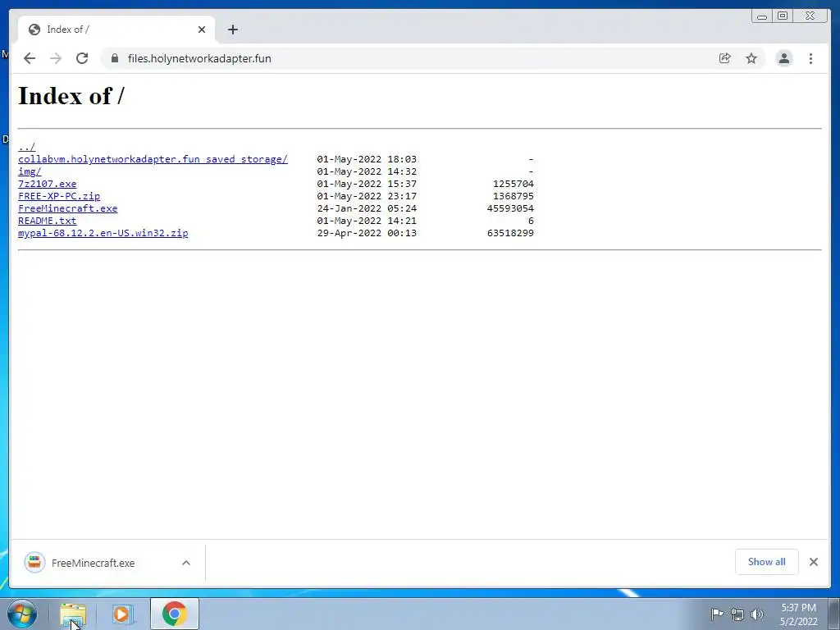Open Windows Explorer from taskbar
Viewport: 840px width, 630px height.
73,614
